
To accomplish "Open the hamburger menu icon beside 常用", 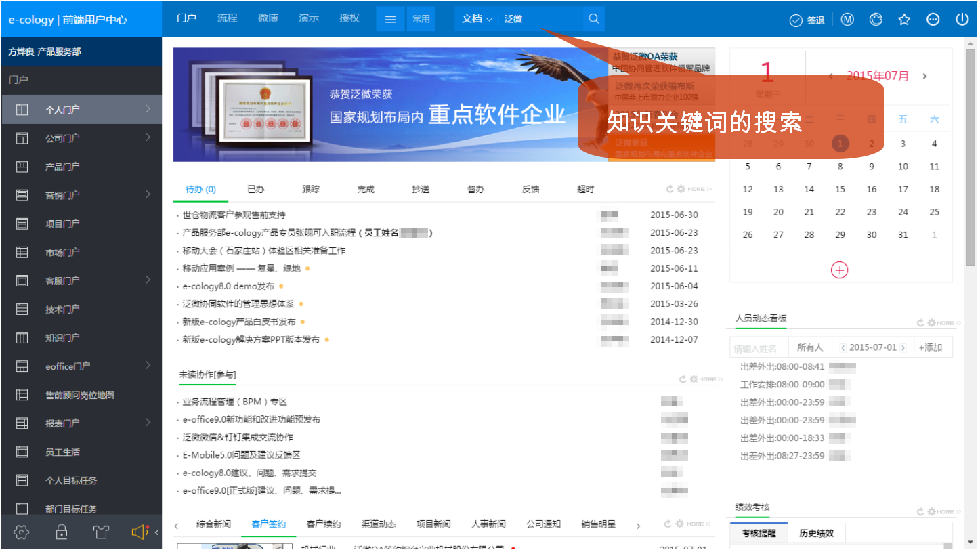I will tap(390, 19).
